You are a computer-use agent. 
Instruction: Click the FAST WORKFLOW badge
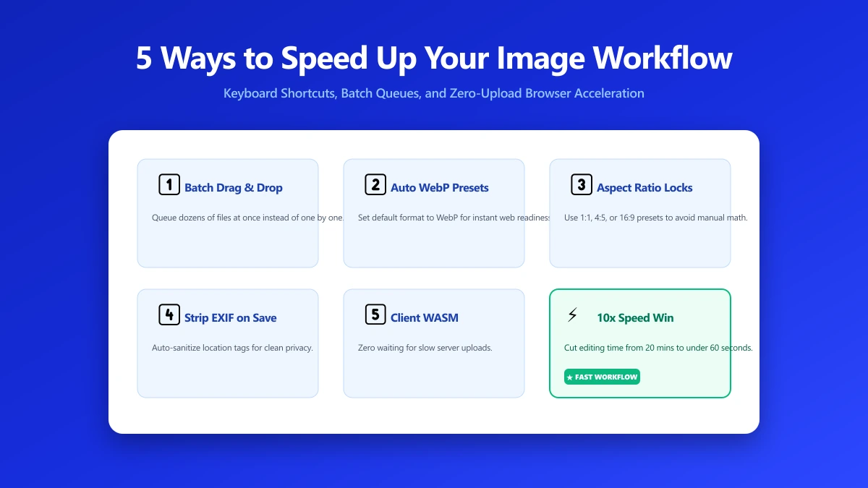point(602,377)
